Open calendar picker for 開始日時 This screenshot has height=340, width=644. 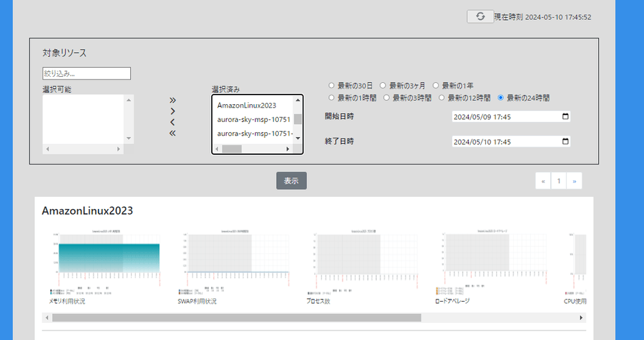click(565, 117)
